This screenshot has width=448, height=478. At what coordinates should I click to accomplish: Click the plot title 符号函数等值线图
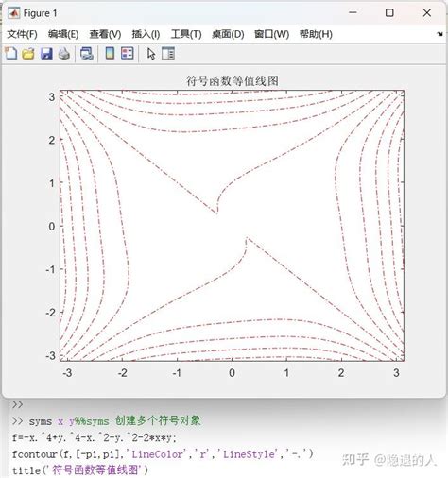coord(233,81)
